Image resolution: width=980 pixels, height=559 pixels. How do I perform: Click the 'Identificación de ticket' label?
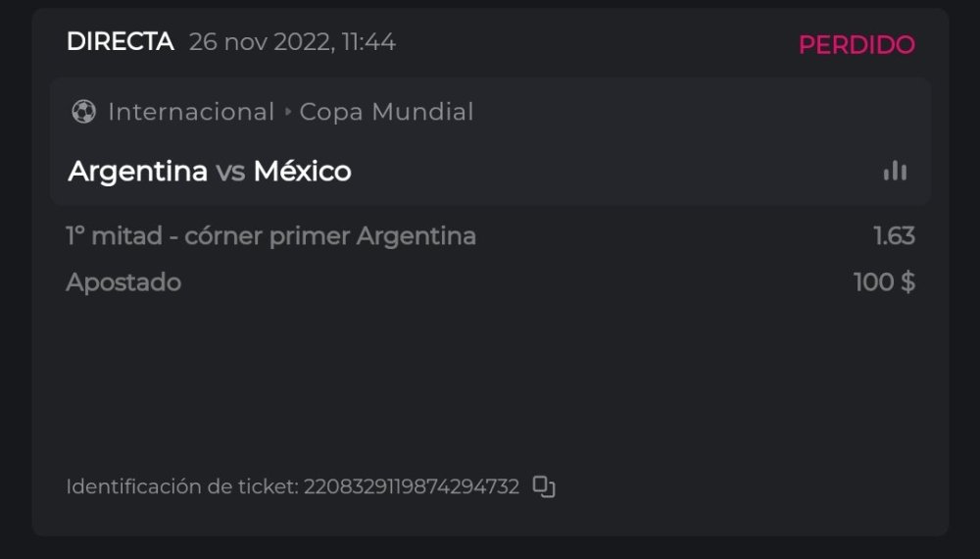pyautogui.click(x=181, y=486)
